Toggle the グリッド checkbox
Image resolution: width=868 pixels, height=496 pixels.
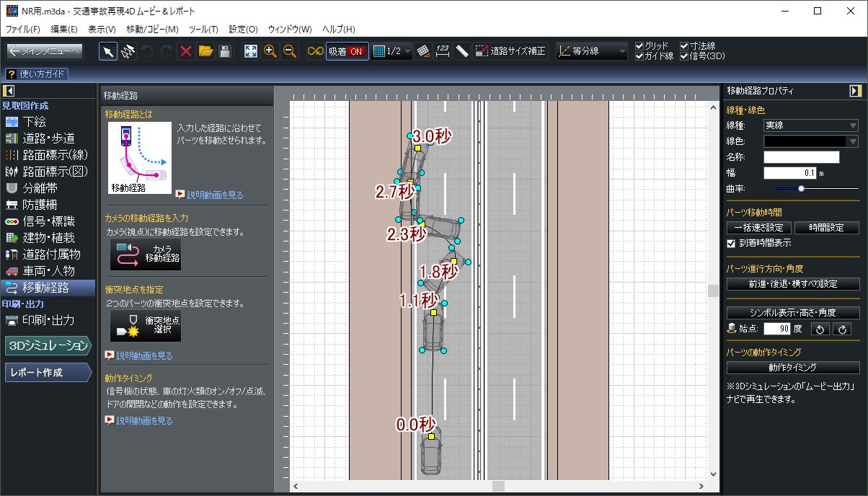[639, 46]
